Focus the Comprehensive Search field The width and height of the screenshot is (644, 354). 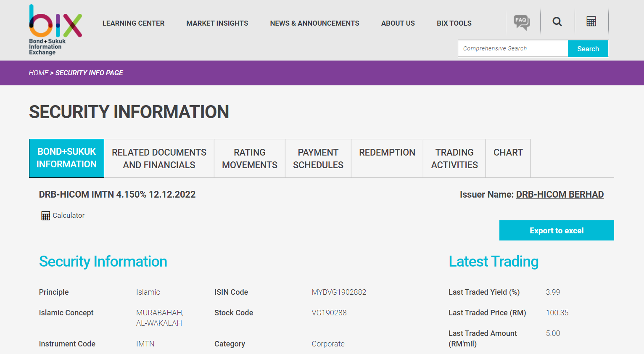click(x=513, y=48)
